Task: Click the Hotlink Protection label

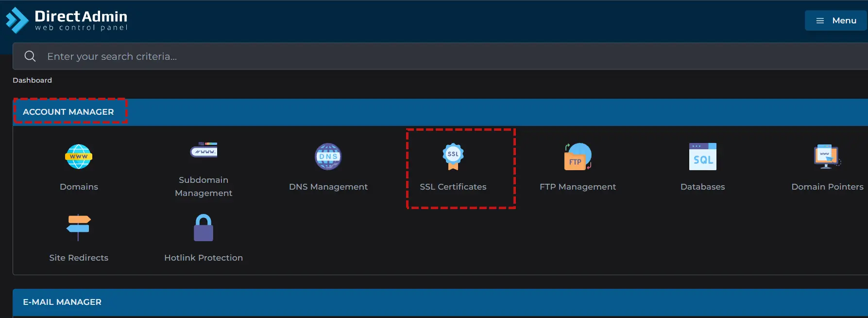Action: [x=204, y=258]
